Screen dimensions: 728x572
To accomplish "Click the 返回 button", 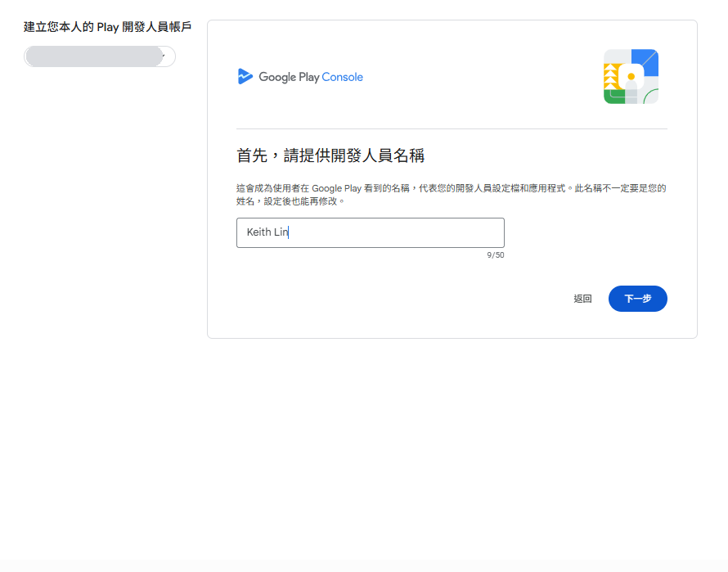I will (x=582, y=299).
